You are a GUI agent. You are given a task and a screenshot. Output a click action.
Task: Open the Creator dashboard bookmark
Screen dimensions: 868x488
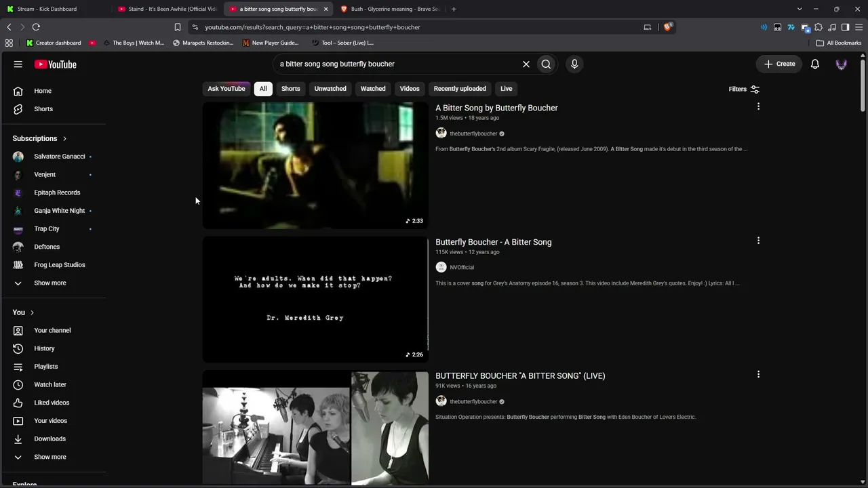tap(53, 43)
